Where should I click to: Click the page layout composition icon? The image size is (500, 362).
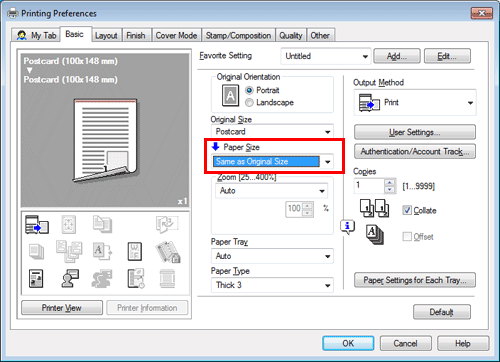[36, 279]
